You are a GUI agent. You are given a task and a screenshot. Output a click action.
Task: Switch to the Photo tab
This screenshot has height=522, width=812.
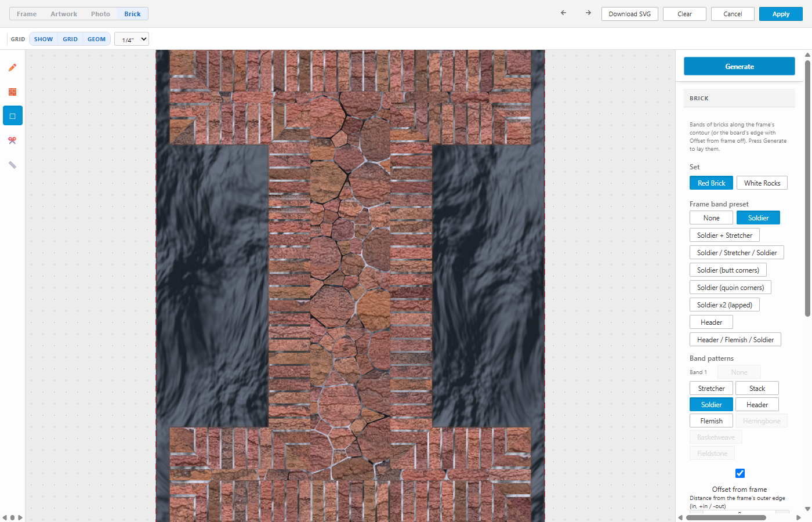(100, 14)
